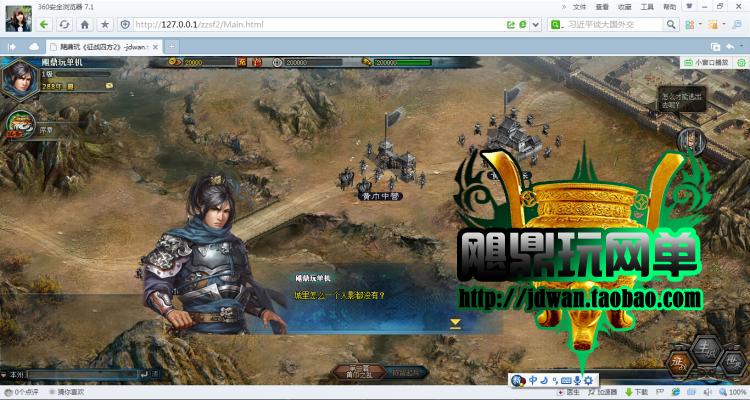Click the browser back button
Screen dimensions: 750x400
click(x=45, y=23)
